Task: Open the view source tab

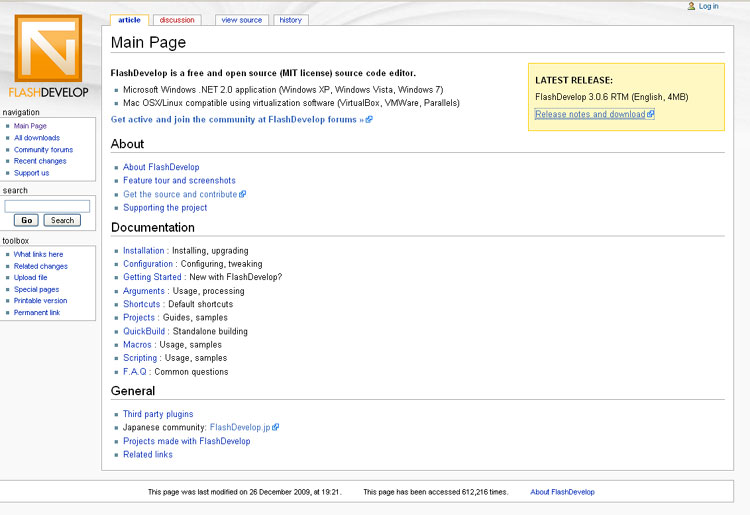Action: [x=242, y=20]
